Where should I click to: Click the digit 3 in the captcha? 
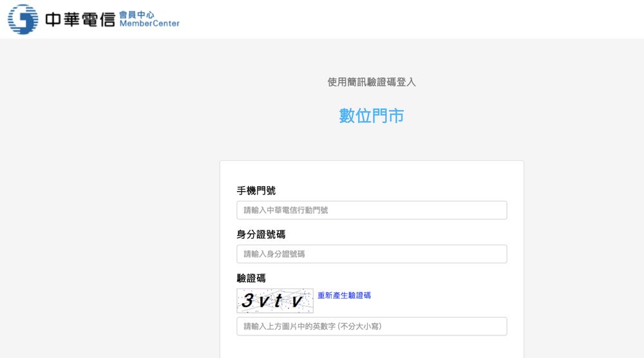[x=249, y=301]
